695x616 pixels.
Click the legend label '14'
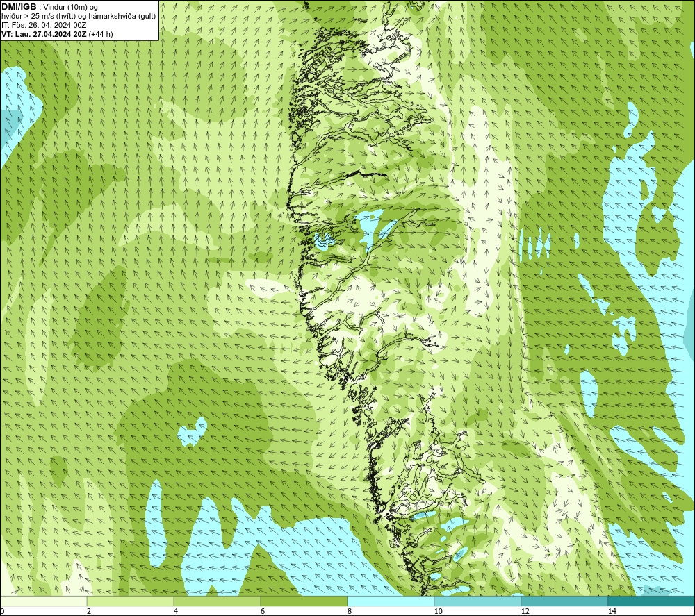pyautogui.click(x=612, y=611)
